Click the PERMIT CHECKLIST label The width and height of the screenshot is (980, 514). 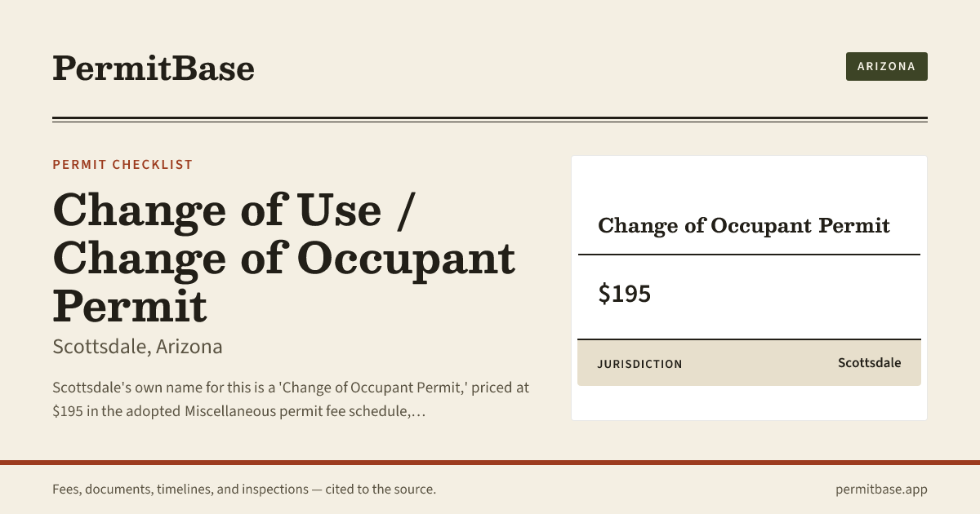[122, 165]
